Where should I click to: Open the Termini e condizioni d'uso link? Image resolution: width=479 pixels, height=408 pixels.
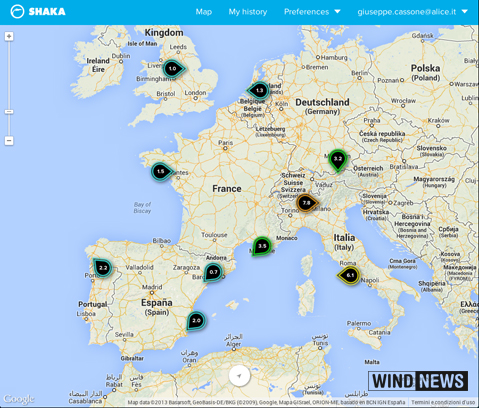pyautogui.click(x=443, y=403)
